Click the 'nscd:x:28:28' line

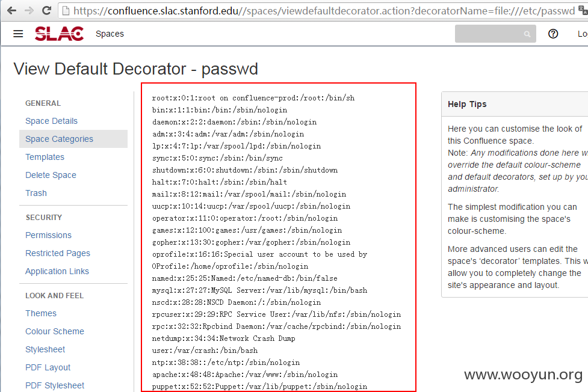click(x=237, y=302)
